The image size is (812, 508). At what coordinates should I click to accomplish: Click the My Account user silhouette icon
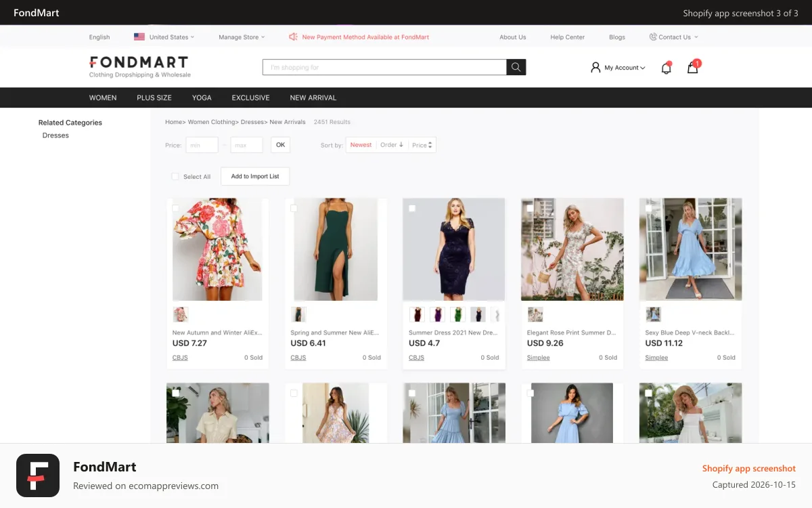(595, 67)
